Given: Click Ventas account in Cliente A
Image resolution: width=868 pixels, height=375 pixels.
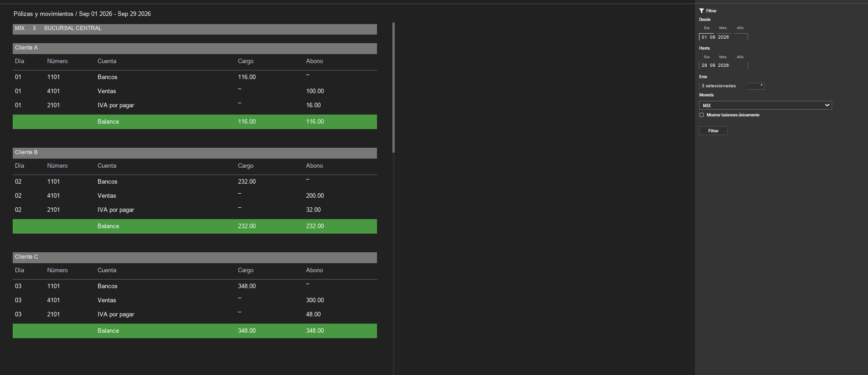Looking at the screenshot, I should pyautogui.click(x=107, y=91).
